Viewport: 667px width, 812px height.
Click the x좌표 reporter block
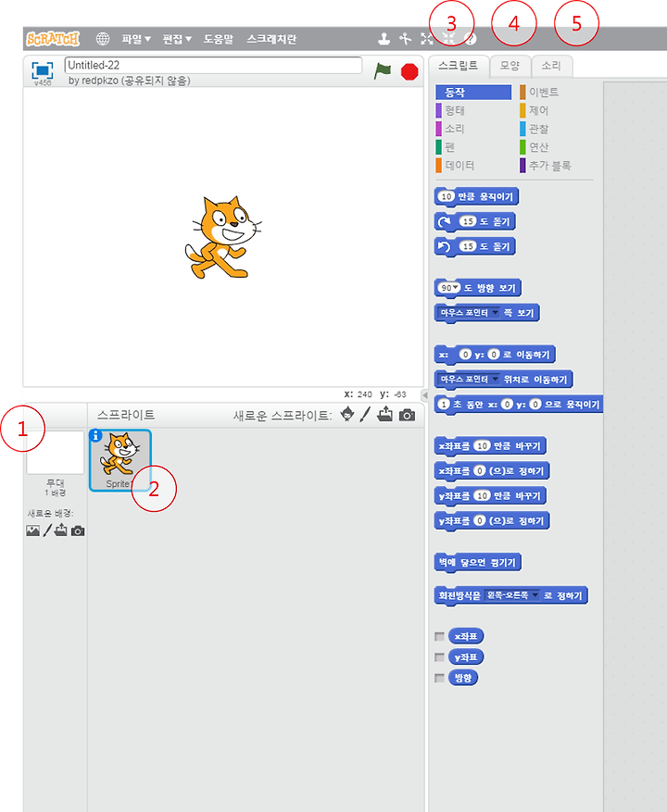466,636
